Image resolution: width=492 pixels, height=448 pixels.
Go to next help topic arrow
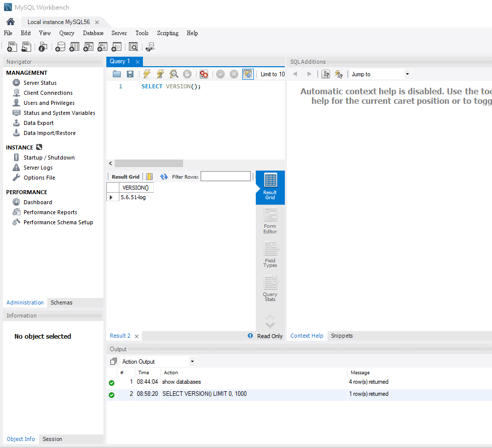pos(309,74)
